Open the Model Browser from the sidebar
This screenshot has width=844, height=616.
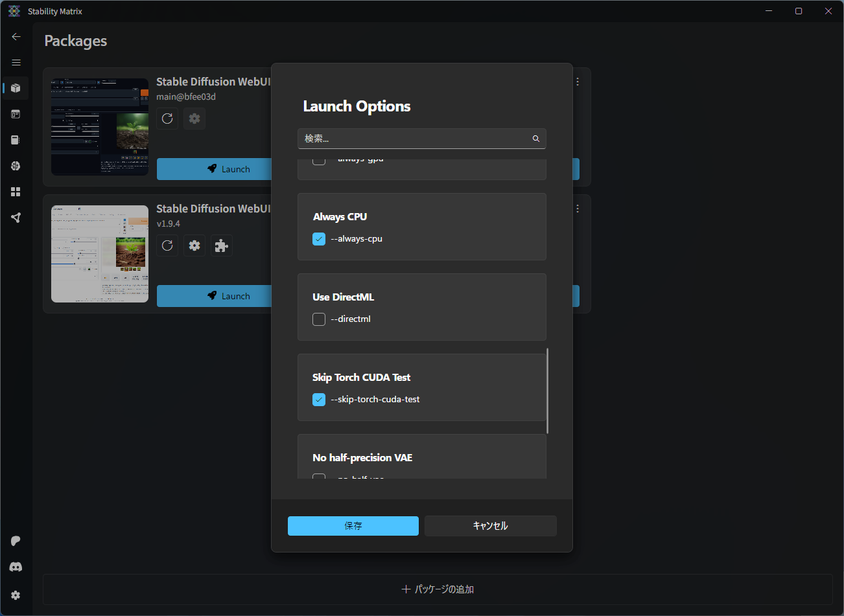(16, 166)
